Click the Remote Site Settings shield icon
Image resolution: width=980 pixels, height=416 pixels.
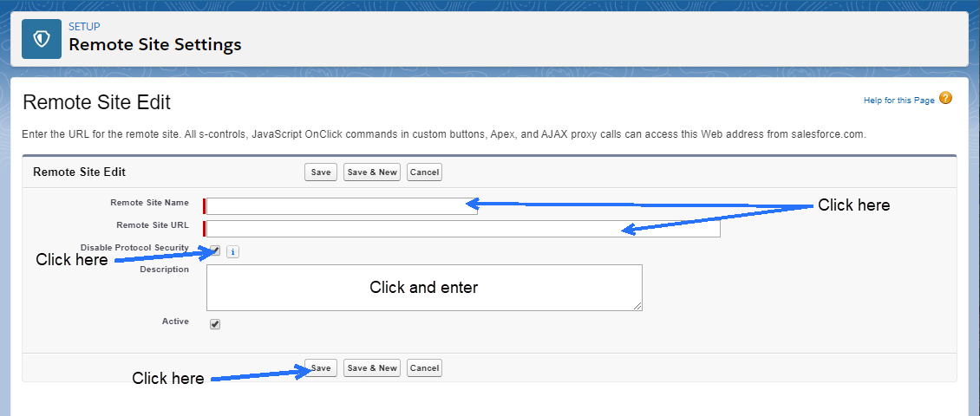click(42, 39)
